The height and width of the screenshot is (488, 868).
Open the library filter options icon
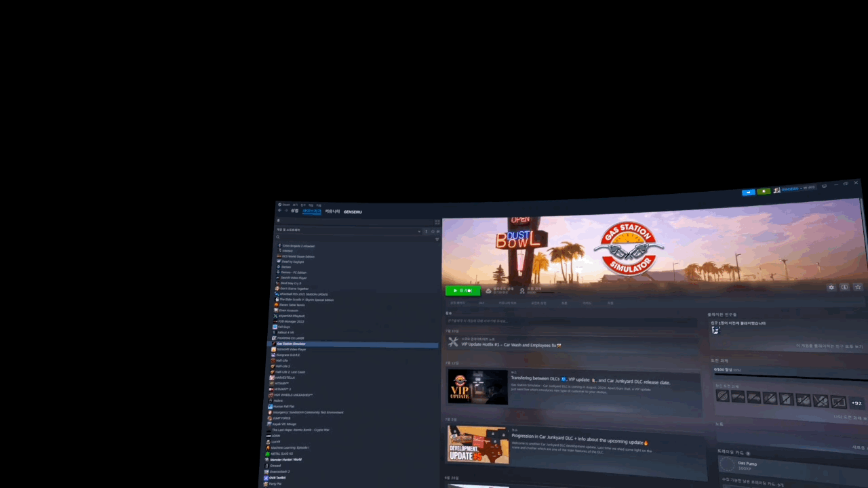(437, 239)
